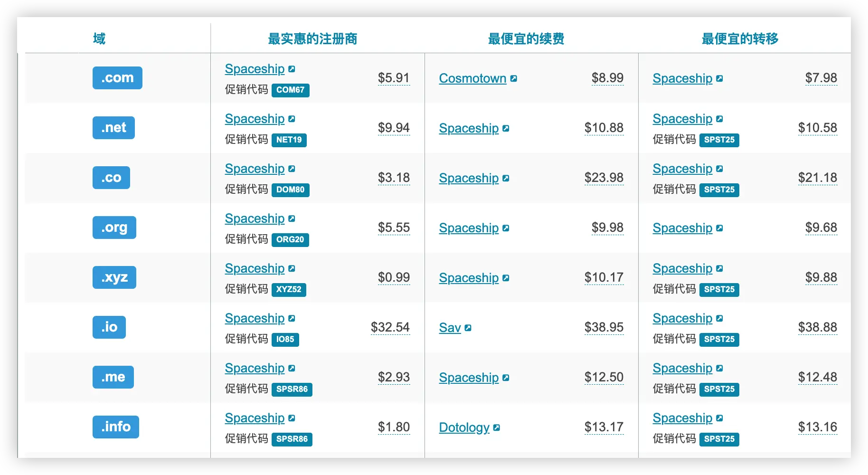This screenshot has height=475, width=868.
Task: Open the .me domain badge
Action: [113, 377]
